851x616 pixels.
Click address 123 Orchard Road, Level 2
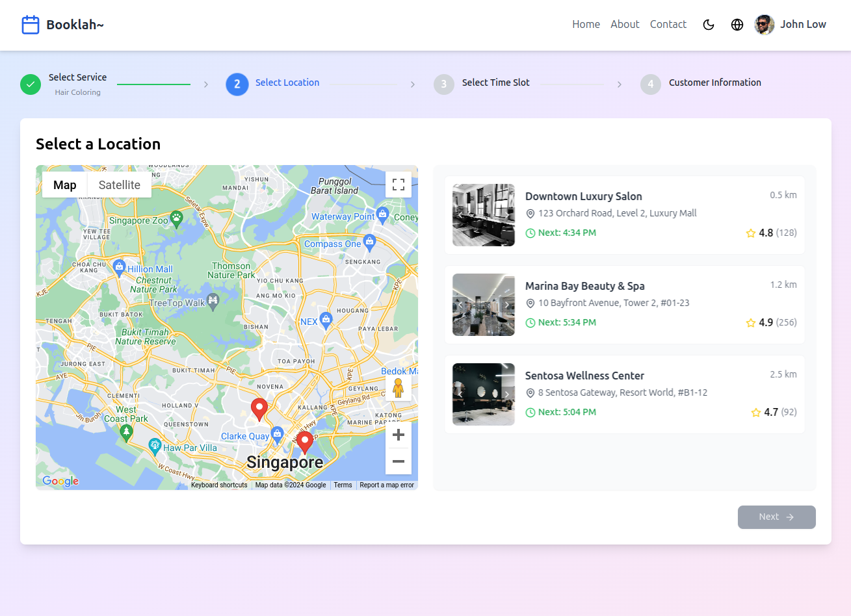pos(617,213)
